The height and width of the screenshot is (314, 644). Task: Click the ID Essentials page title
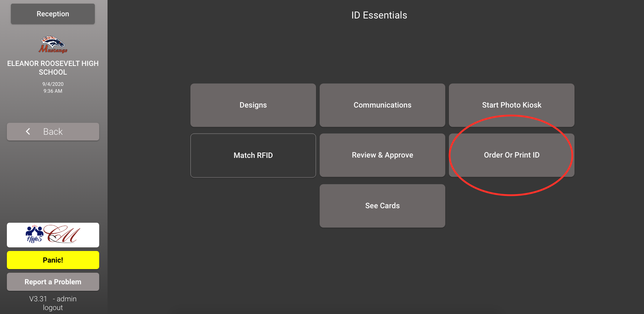tap(379, 15)
